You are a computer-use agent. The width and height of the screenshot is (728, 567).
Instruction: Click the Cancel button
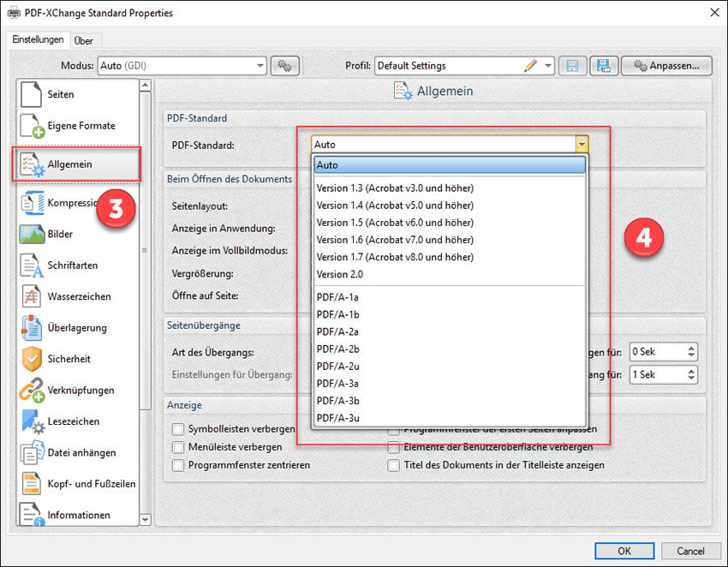click(x=690, y=551)
